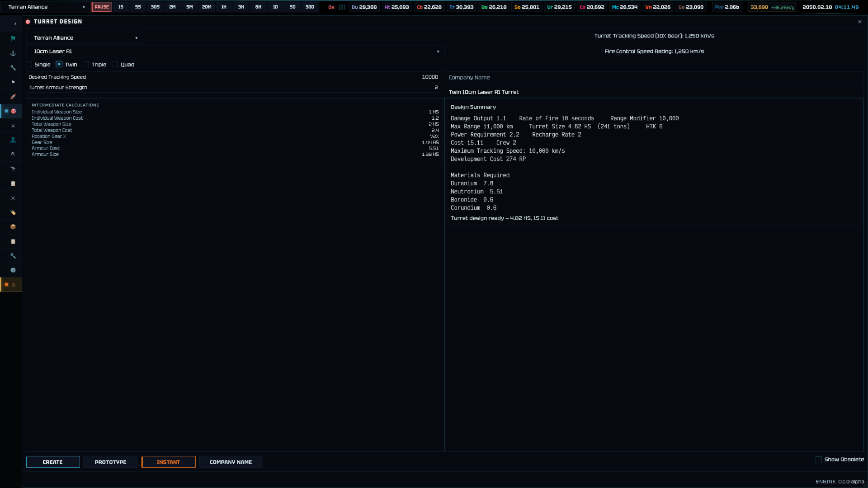This screenshot has width=868, height=488.
Task: Open the Terran Alliance dropdown in top bar
Action: 46,7
